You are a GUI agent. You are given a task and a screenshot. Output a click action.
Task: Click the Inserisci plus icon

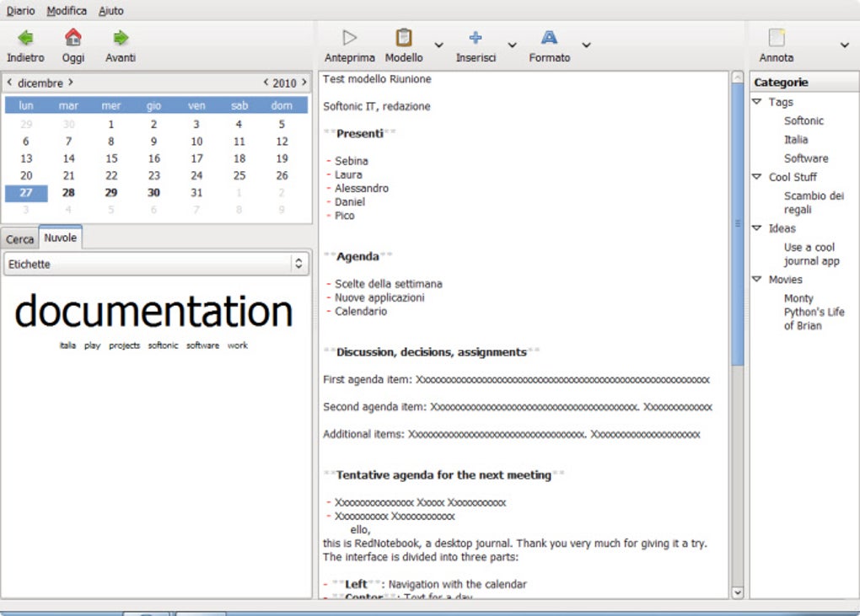pos(476,38)
